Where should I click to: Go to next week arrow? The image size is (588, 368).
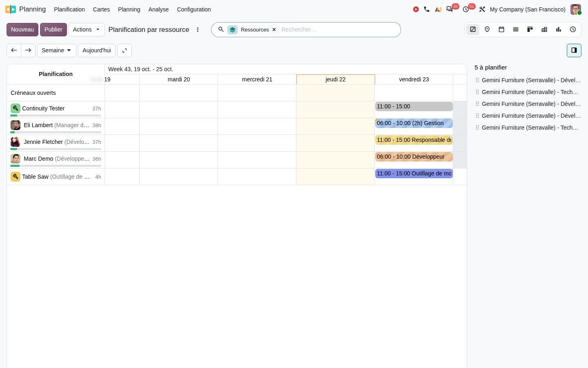point(28,50)
